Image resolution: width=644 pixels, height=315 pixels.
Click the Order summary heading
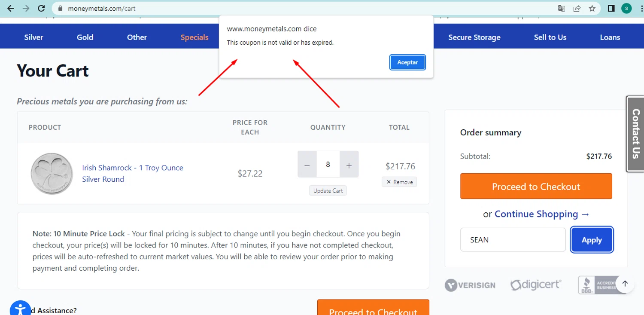click(491, 133)
